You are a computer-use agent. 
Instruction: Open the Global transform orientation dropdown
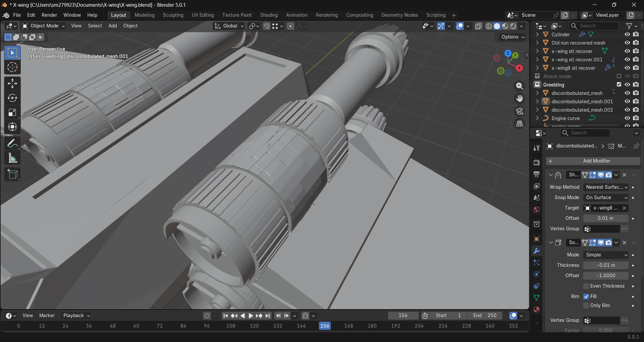click(x=229, y=26)
